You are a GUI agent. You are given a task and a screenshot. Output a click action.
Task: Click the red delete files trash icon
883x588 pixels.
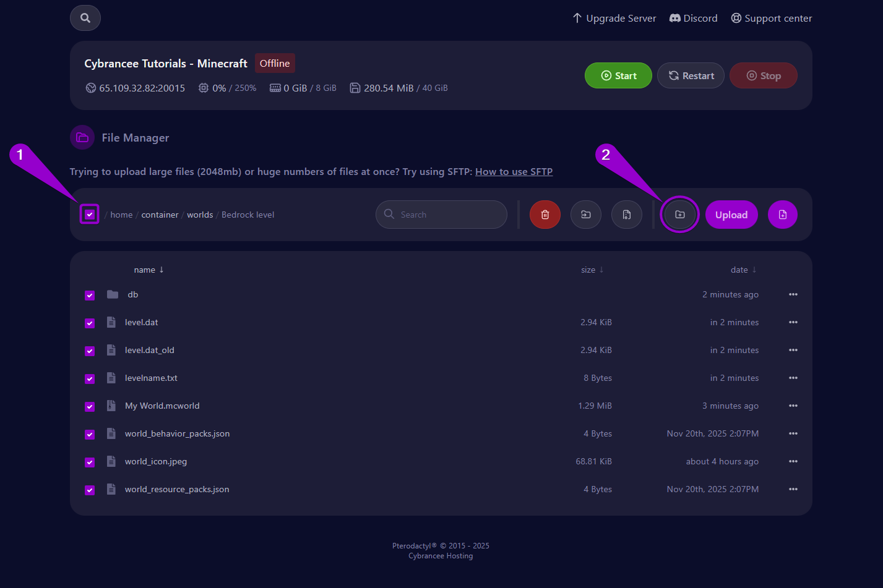(545, 215)
